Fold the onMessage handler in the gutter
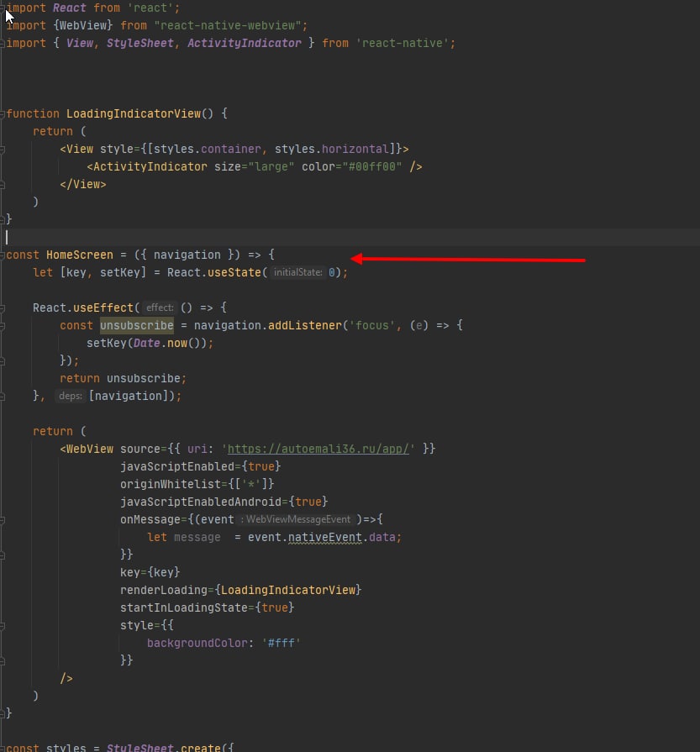 point(3,520)
